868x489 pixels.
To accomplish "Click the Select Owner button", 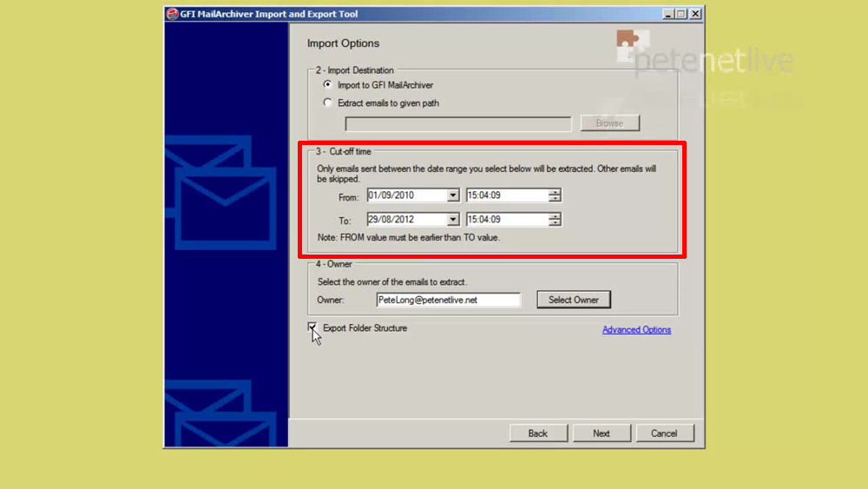I will (x=574, y=300).
